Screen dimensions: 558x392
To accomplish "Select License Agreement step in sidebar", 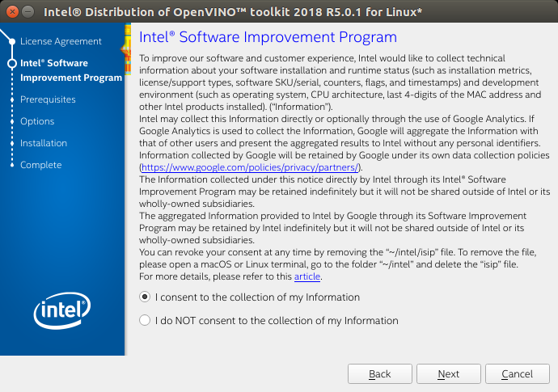I will 61,41.
